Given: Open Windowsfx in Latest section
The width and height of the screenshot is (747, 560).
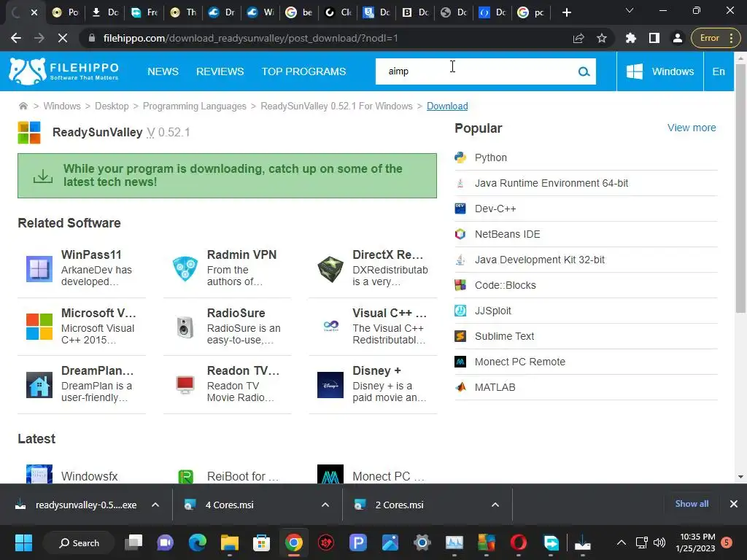Looking at the screenshot, I should coord(89,476).
